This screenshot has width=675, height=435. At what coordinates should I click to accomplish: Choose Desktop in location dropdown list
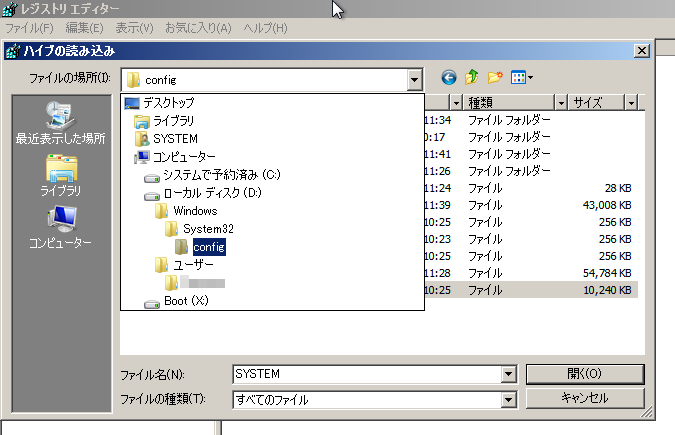pyautogui.click(x=167, y=103)
